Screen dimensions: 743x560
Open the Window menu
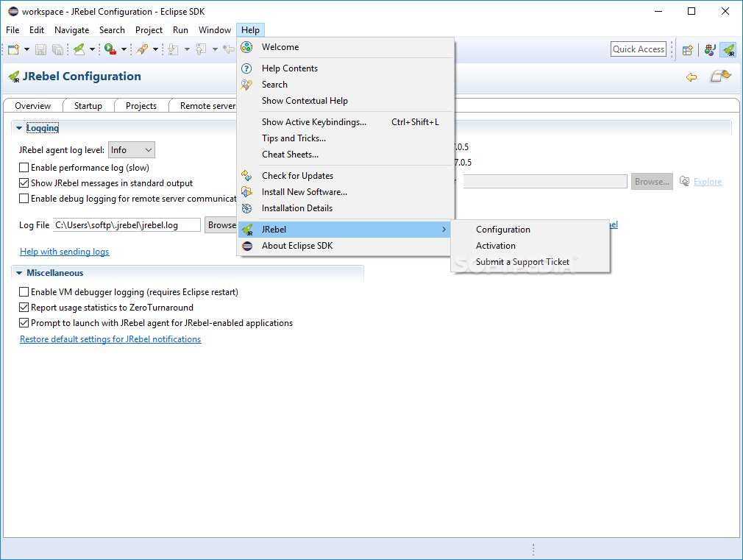coord(215,30)
